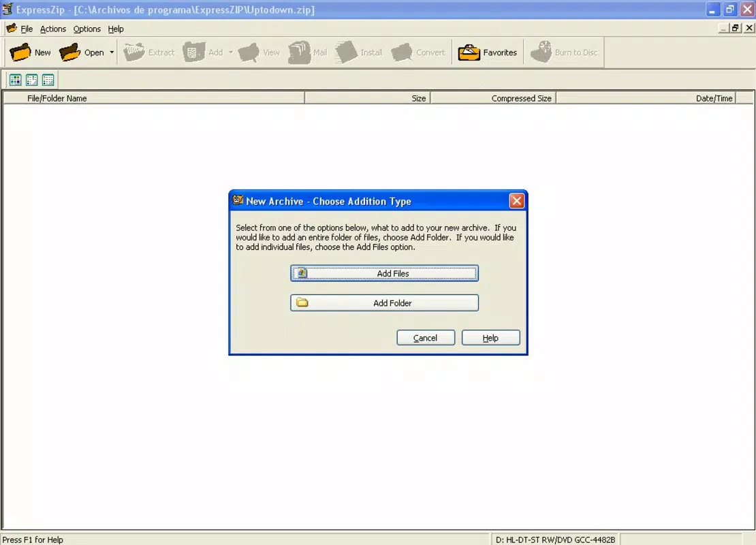The image size is (756, 545).
Task: Sort by Compressed Size column header
Action: click(493, 98)
